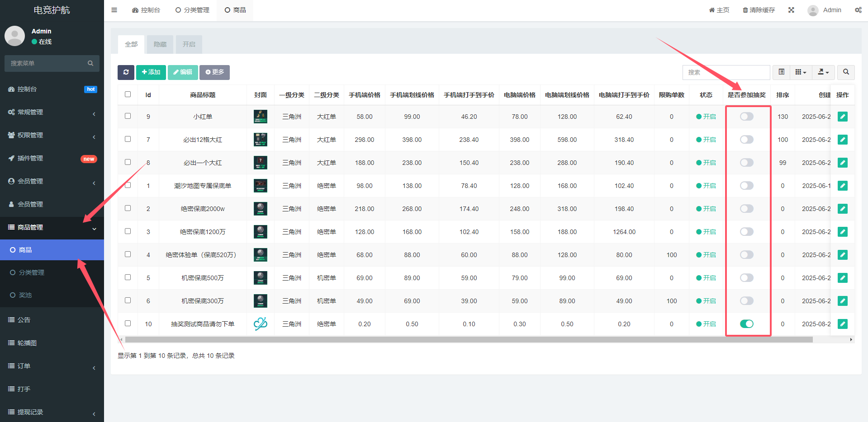Open the export dropdown button

pos(823,72)
